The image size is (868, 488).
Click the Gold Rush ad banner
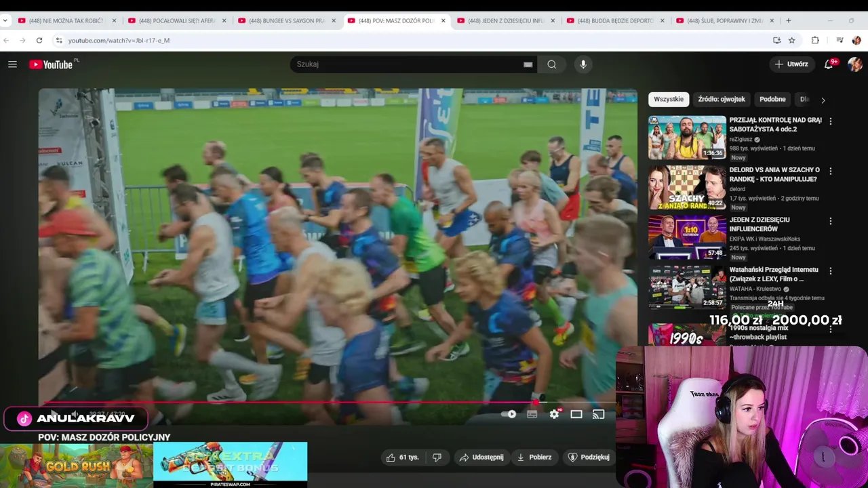pos(77,465)
